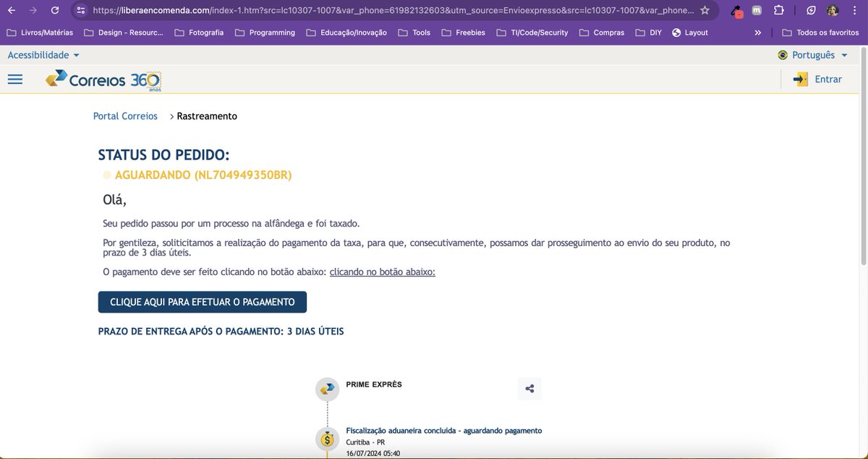The width and height of the screenshot is (868, 459).
Task: Reload the page
Action: 55,10
